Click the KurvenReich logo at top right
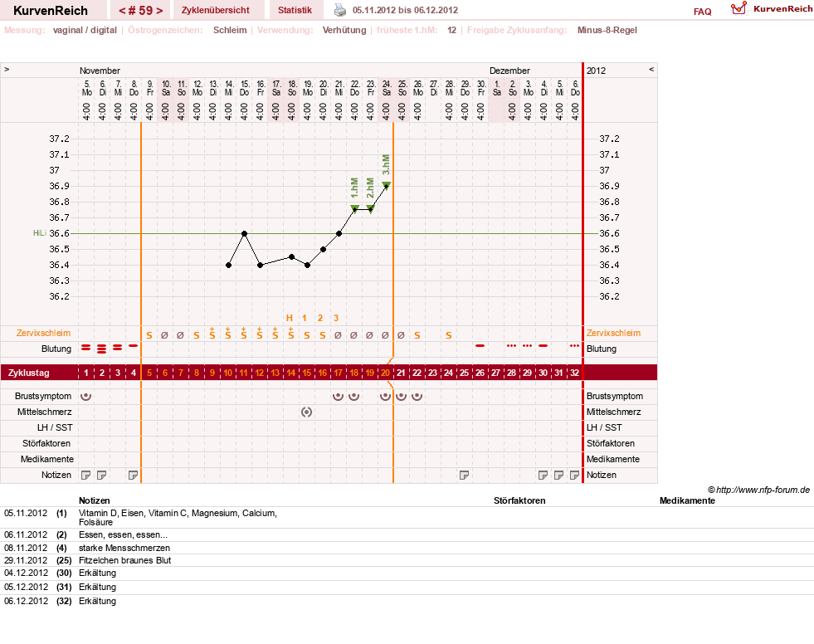814x644 pixels. click(x=772, y=9)
